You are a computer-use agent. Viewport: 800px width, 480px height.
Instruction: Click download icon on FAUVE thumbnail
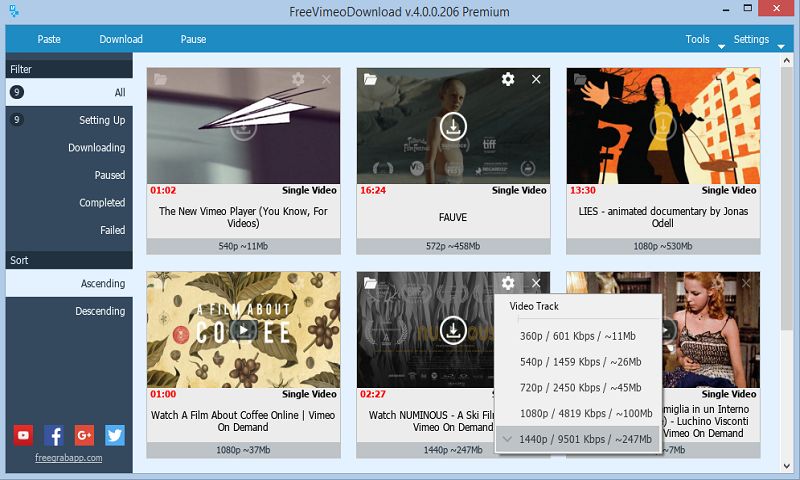tap(453, 126)
